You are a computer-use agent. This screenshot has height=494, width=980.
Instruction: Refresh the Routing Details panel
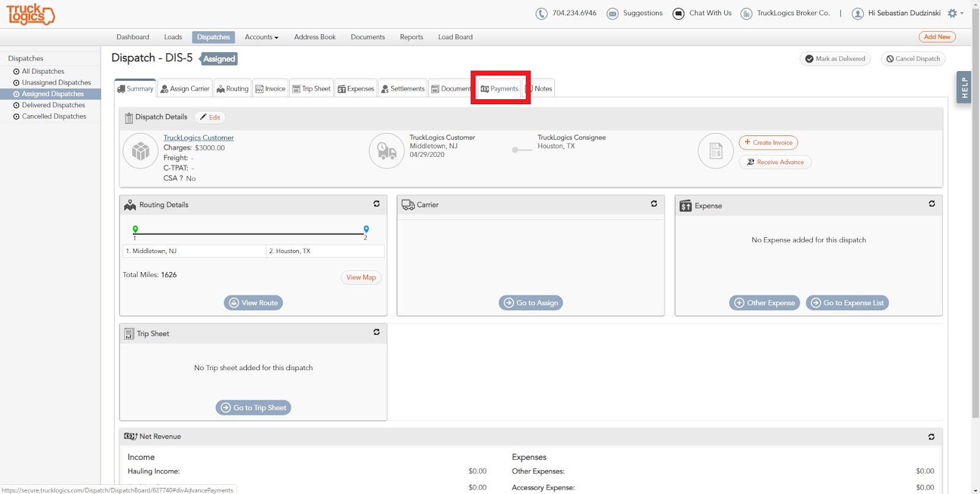[x=377, y=204]
